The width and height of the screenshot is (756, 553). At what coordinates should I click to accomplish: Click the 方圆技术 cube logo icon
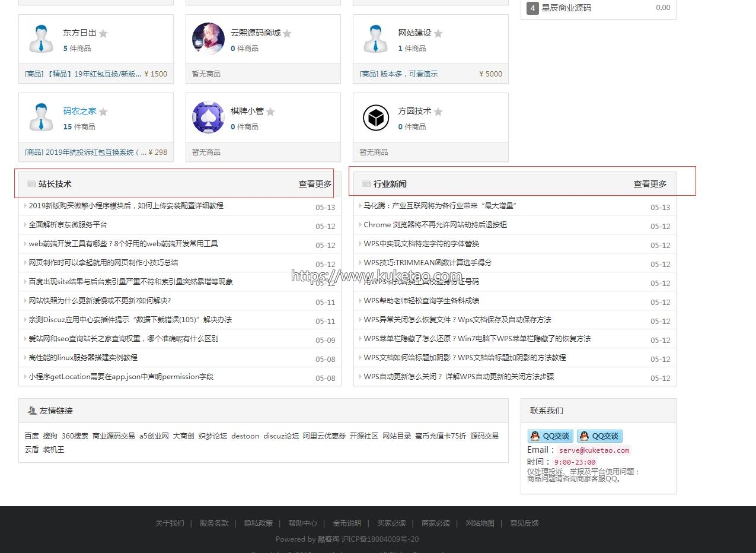click(x=375, y=117)
